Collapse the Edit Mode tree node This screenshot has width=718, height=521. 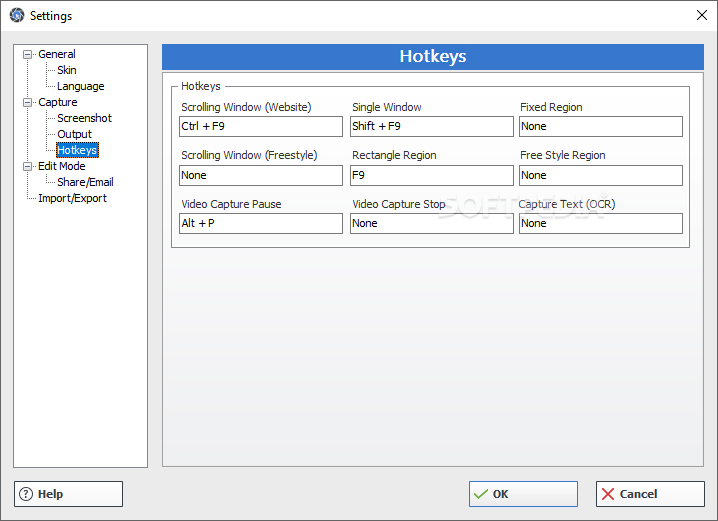click(27, 167)
